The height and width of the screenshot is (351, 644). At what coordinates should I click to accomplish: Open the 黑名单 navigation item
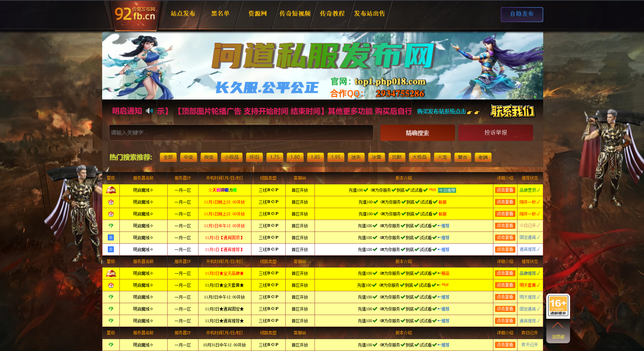[x=220, y=14]
